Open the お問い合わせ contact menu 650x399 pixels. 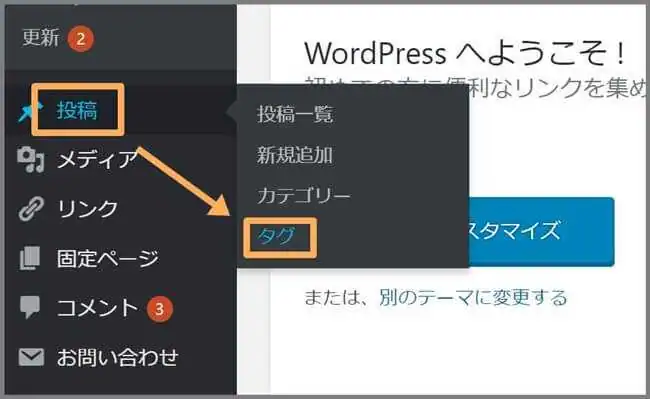click(118, 357)
